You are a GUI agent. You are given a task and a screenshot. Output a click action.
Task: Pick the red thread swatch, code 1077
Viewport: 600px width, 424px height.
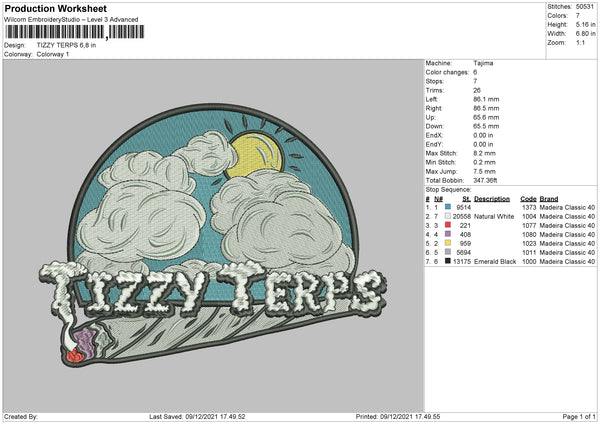pos(448,225)
